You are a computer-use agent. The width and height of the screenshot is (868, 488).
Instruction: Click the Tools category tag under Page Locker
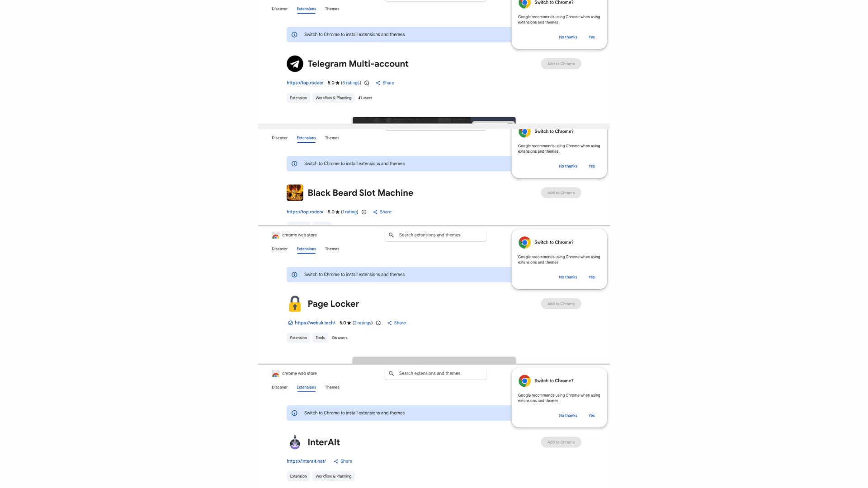320,338
